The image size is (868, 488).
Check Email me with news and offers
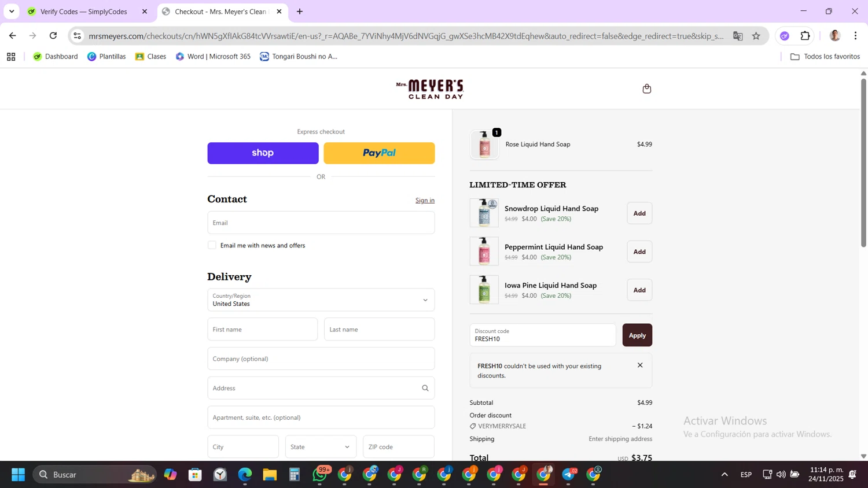pyautogui.click(x=212, y=245)
